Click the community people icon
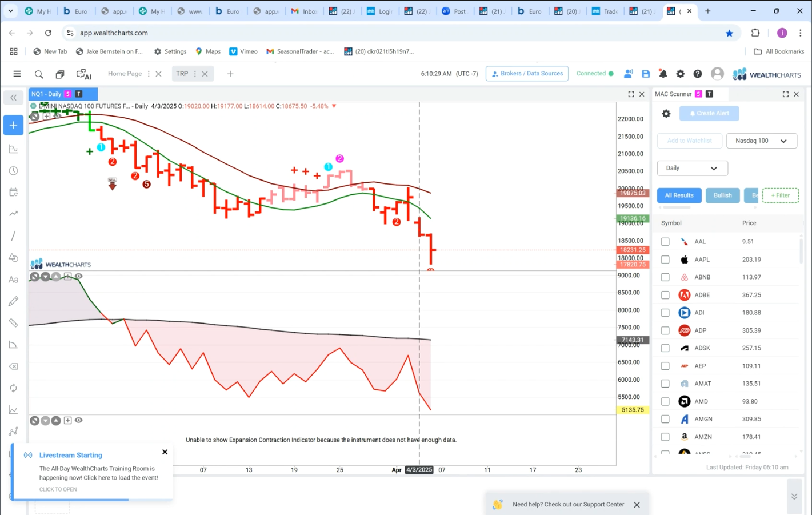Viewport: 812px width, 515px height. pyautogui.click(x=628, y=74)
